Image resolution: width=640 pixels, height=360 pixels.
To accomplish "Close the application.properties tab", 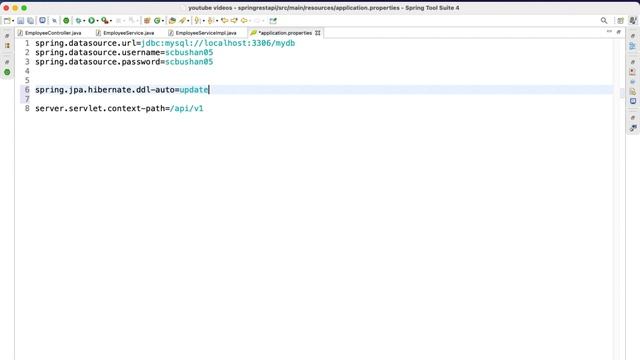I will [318, 33].
